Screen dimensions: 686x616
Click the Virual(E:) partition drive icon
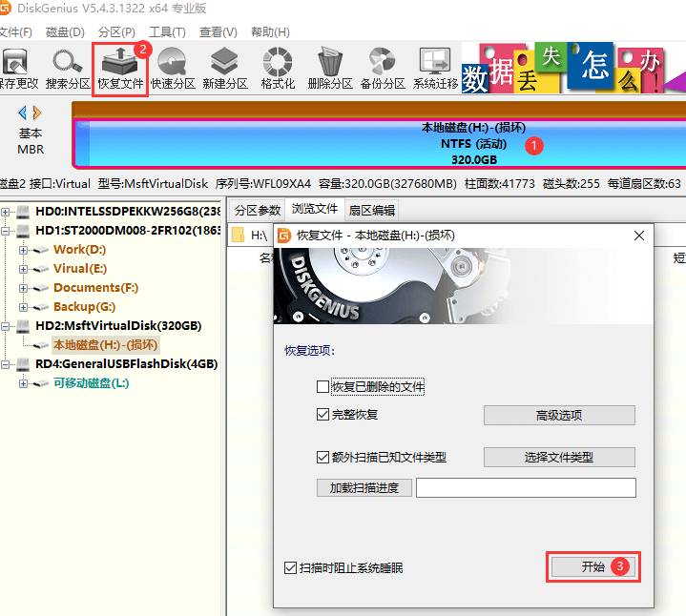(41, 269)
